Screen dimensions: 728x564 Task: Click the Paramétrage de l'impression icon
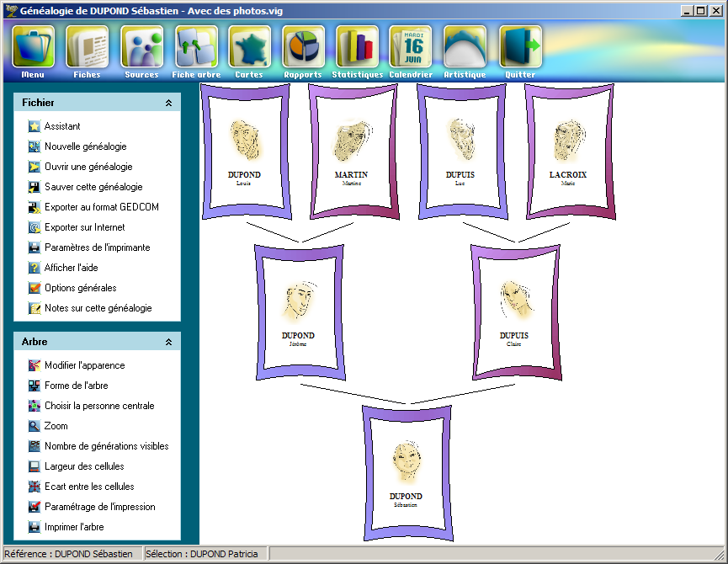coord(34,507)
